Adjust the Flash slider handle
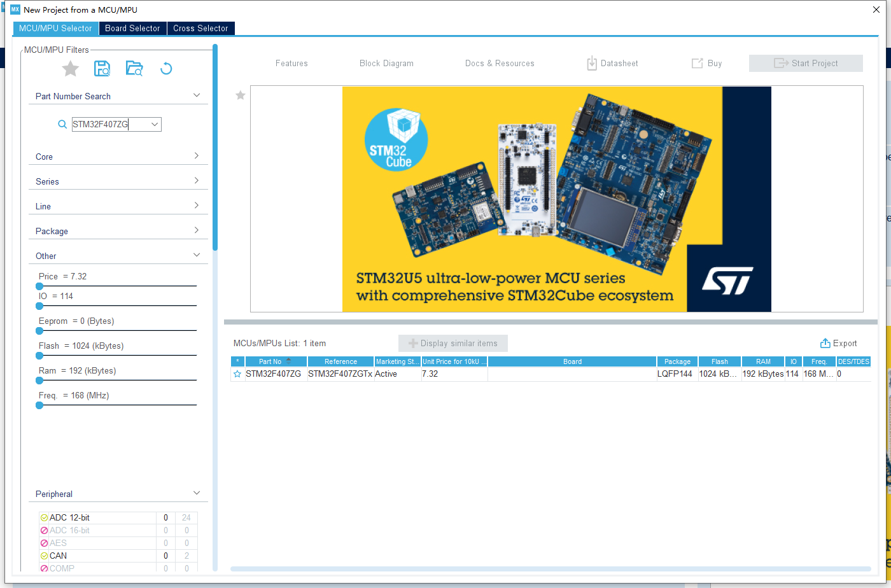Screen dimensions: 891x588 click(x=39, y=356)
